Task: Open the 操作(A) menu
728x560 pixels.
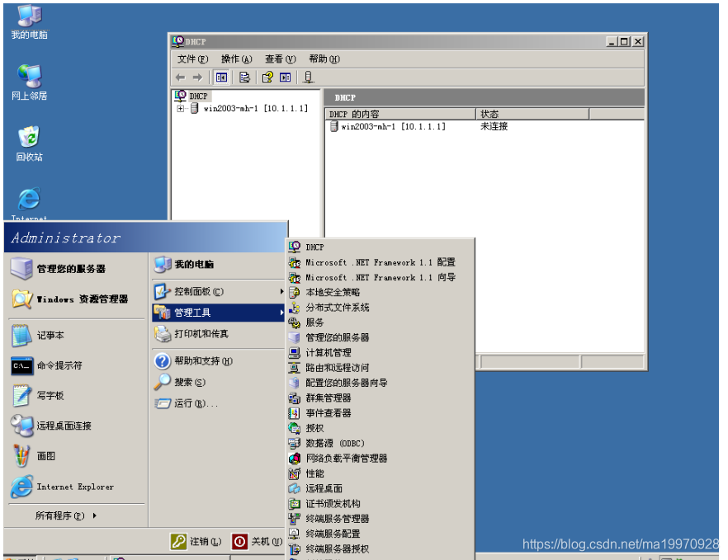Action: coord(236,59)
